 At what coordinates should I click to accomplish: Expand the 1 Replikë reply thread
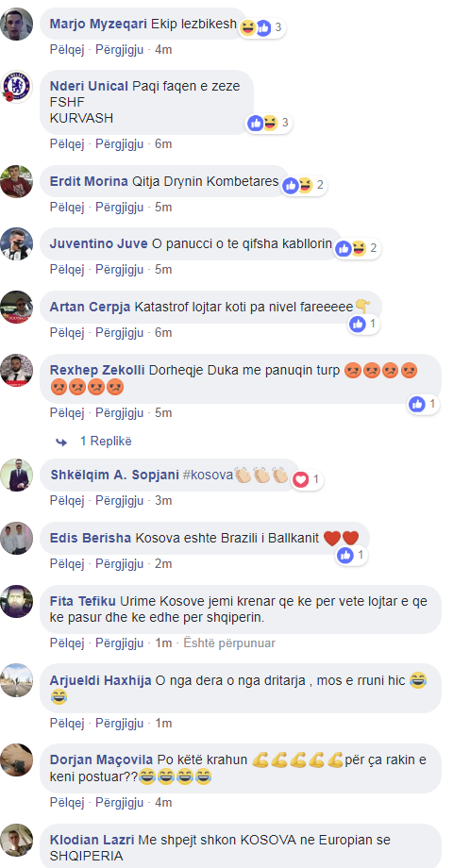point(106,442)
